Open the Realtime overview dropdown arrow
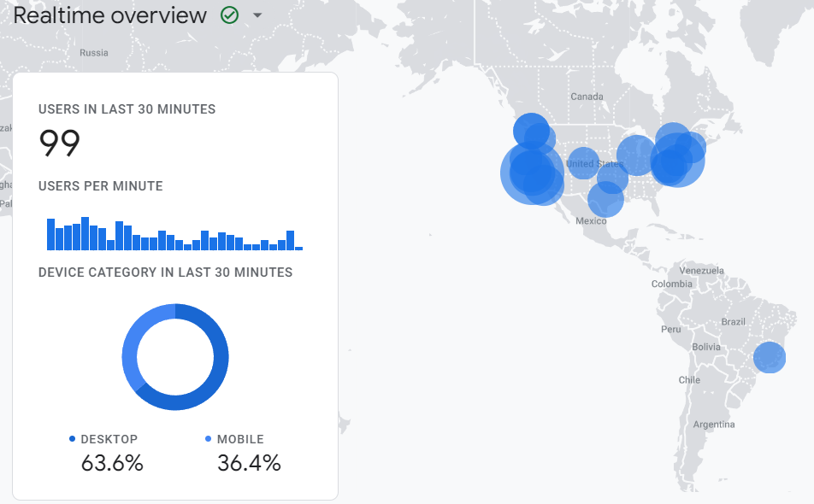Screen dimensions: 814x504 click(257, 16)
